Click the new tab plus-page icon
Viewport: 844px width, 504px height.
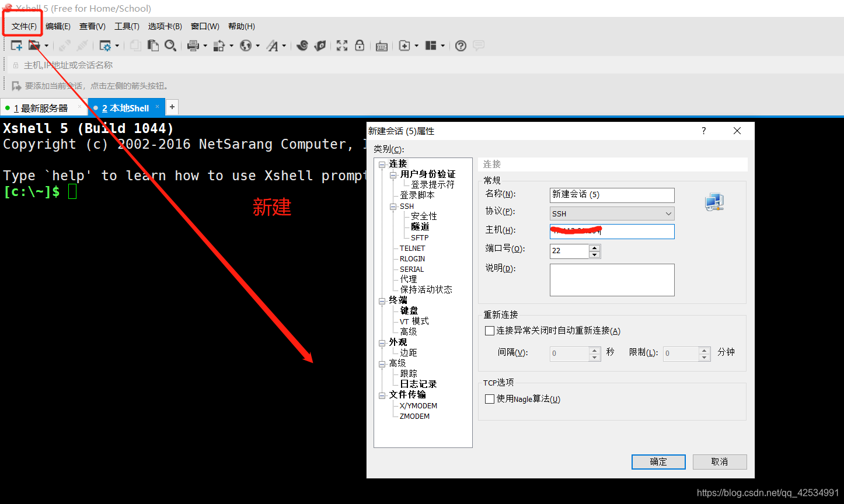click(x=404, y=45)
